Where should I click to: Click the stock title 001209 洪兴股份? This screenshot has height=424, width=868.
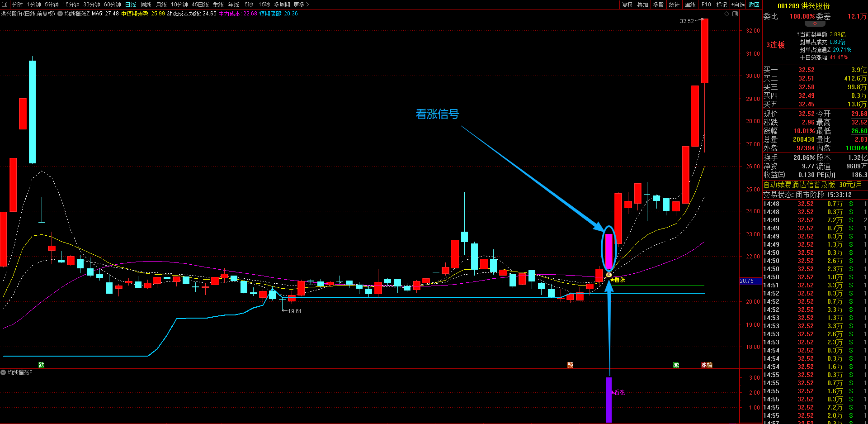point(804,6)
